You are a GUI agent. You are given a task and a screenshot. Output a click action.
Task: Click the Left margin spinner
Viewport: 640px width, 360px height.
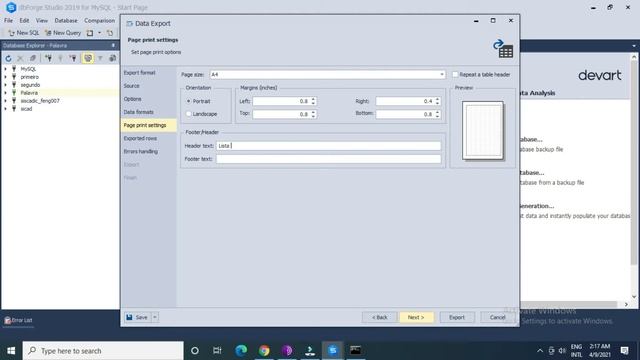point(313,101)
